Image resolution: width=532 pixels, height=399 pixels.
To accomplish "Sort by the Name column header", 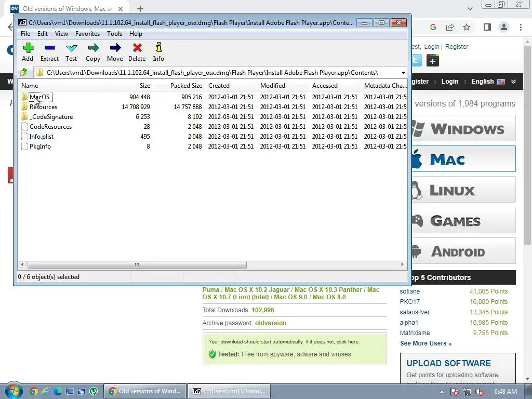I will (x=59, y=86).
